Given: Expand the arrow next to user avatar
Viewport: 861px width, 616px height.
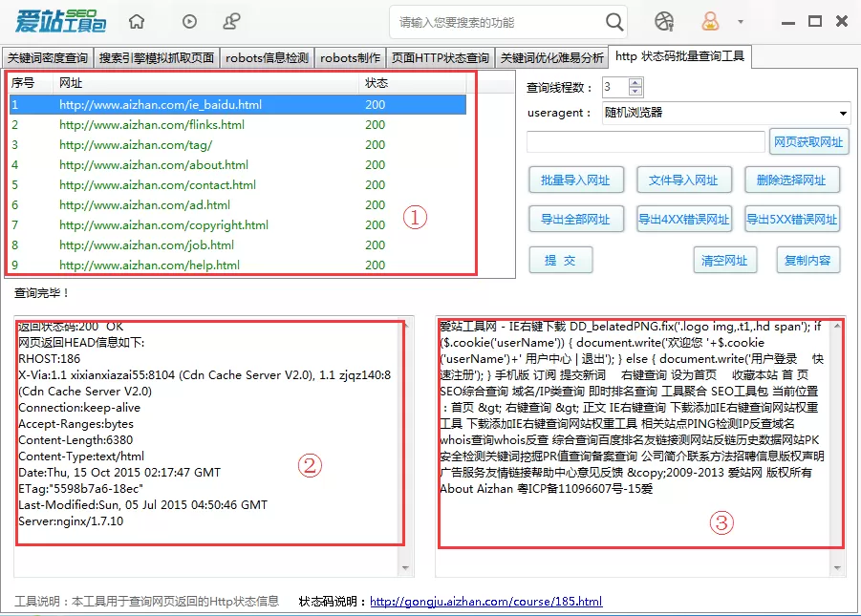Looking at the screenshot, I should point(741,22).
